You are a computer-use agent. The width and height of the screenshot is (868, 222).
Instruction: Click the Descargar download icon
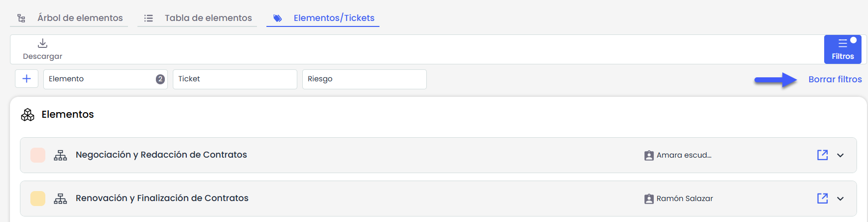43,43
